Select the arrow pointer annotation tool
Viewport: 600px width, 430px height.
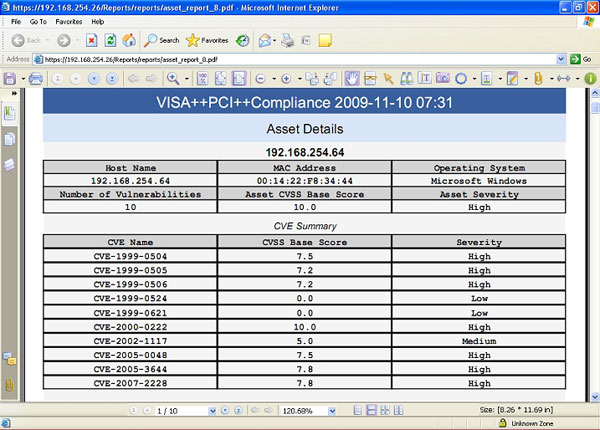[388, 79]
